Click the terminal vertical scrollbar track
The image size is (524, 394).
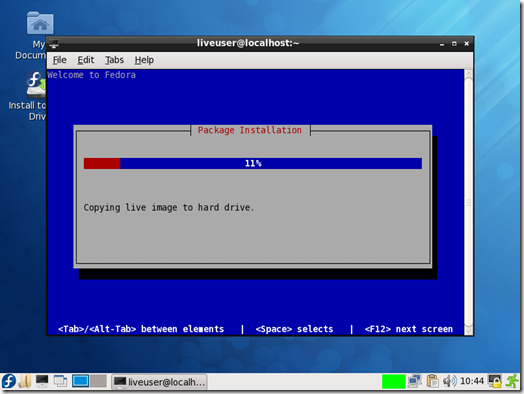[x=469, y=202]
